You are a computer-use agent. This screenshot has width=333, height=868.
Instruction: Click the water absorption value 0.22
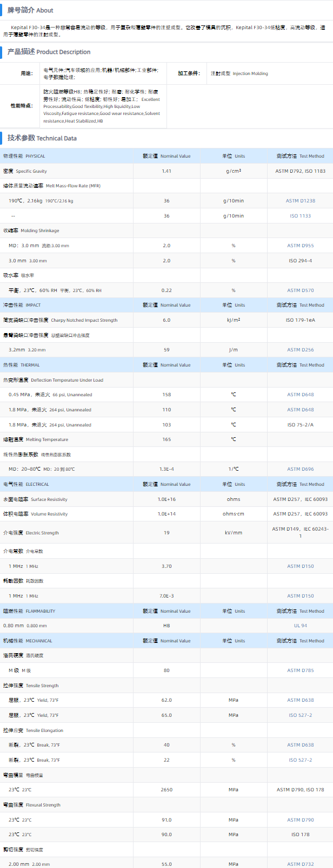pyautogui.click(x=166, y=290)
